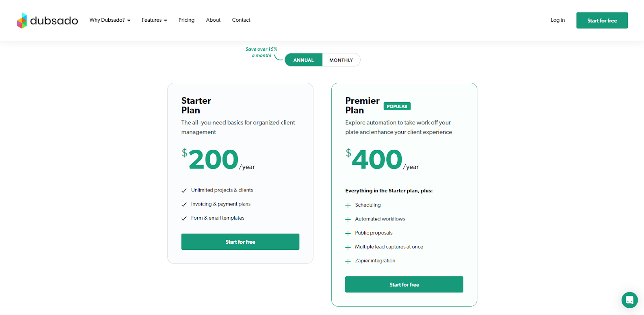Click the Log in link
This screenshot has width=644, height=315.
(x=557, y=20)
